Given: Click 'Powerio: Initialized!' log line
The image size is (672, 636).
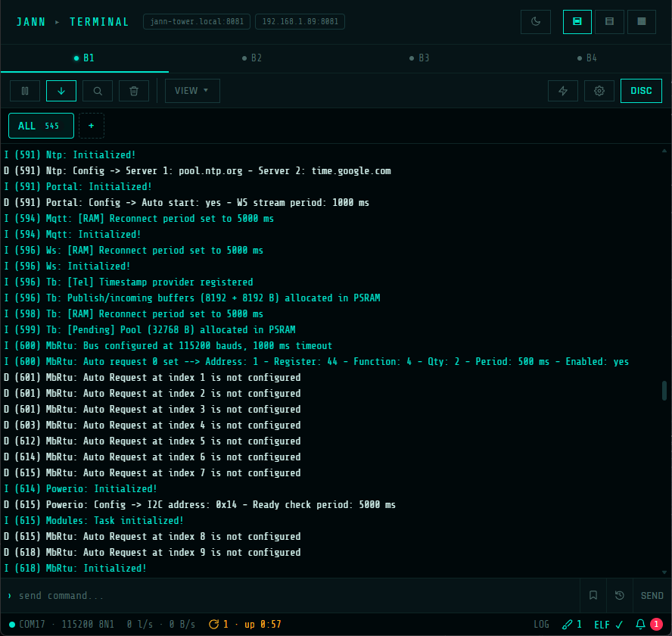Looking at the screenshot, I should [x=80, y=488].
